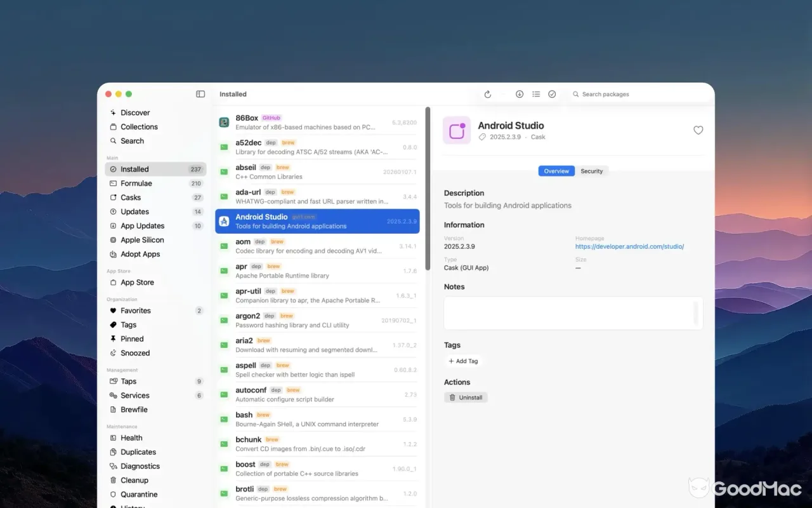Toggle the sidebar panel icon

[x=200, y=94]
